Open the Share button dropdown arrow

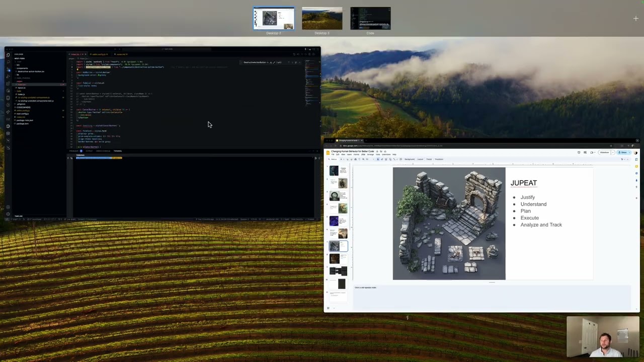(x=629, y=152)
